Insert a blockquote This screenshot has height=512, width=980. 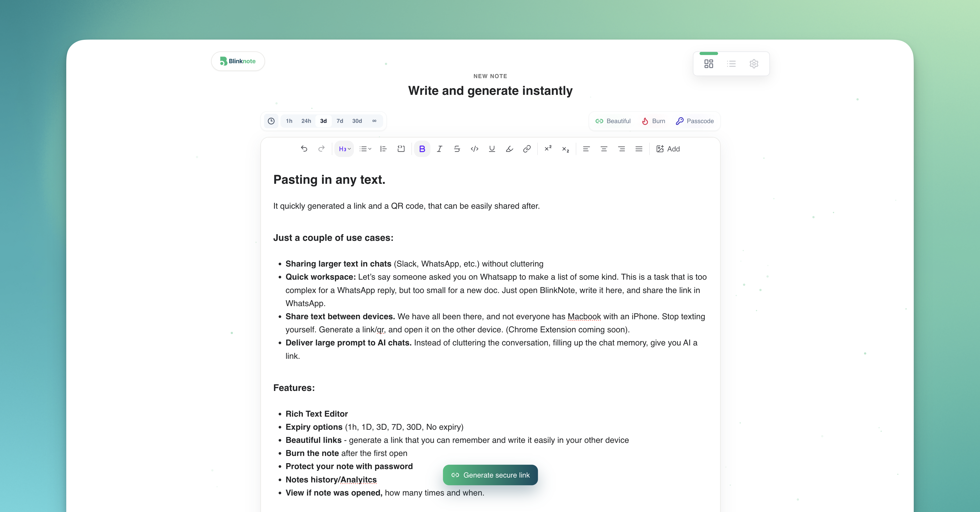point(383,149)
